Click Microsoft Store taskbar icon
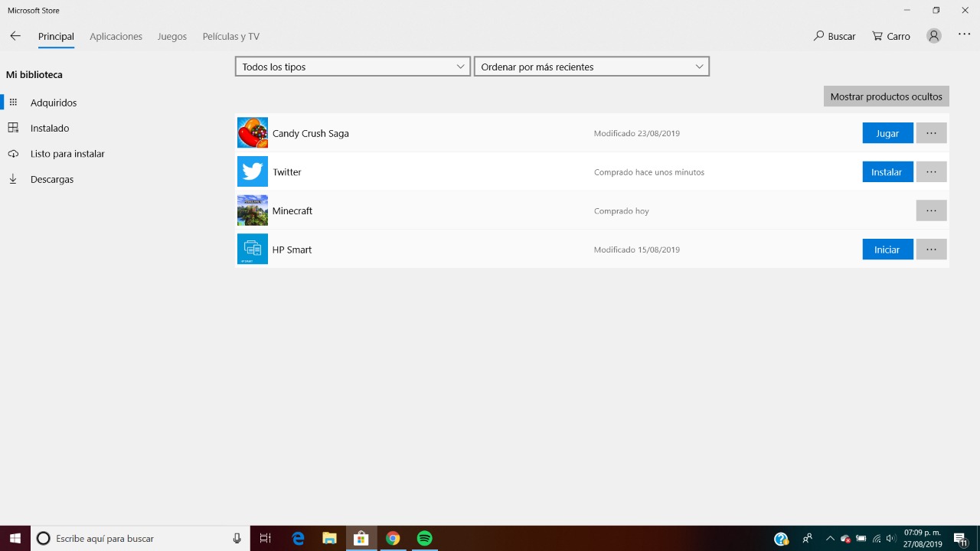This screenshot has width=980, height=551. pos(361,539)
